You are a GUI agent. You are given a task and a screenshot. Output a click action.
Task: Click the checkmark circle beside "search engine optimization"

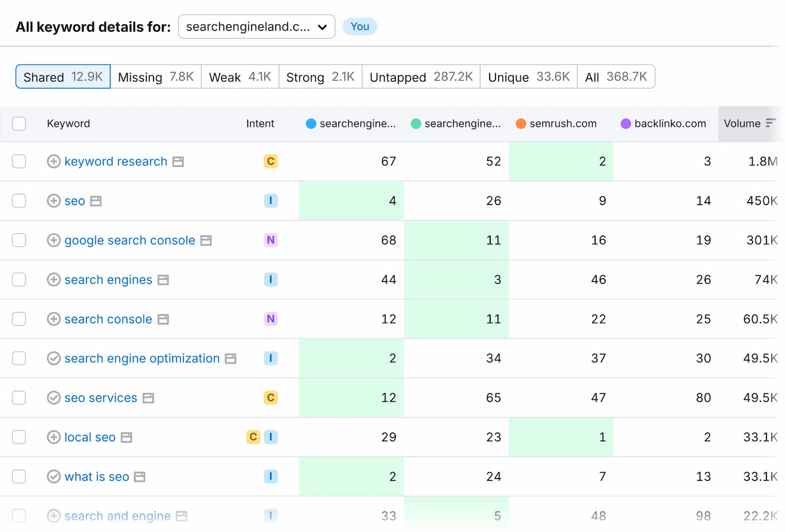[54, 358]
